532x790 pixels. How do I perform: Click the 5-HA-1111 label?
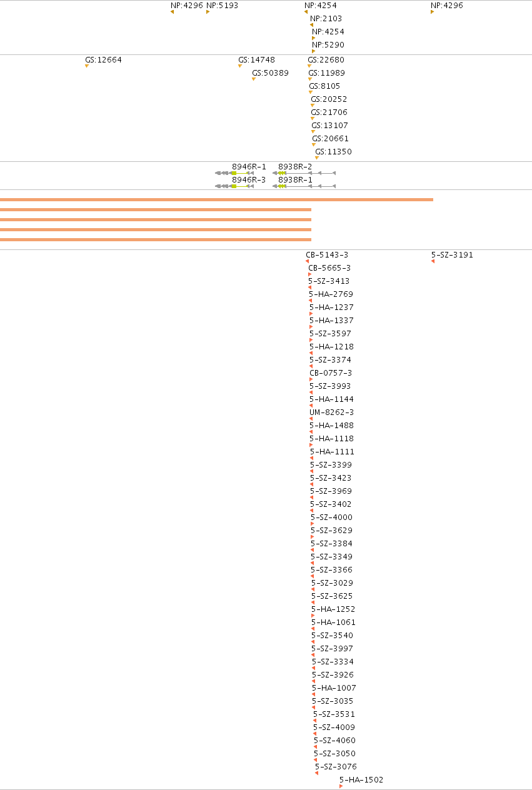332,452
